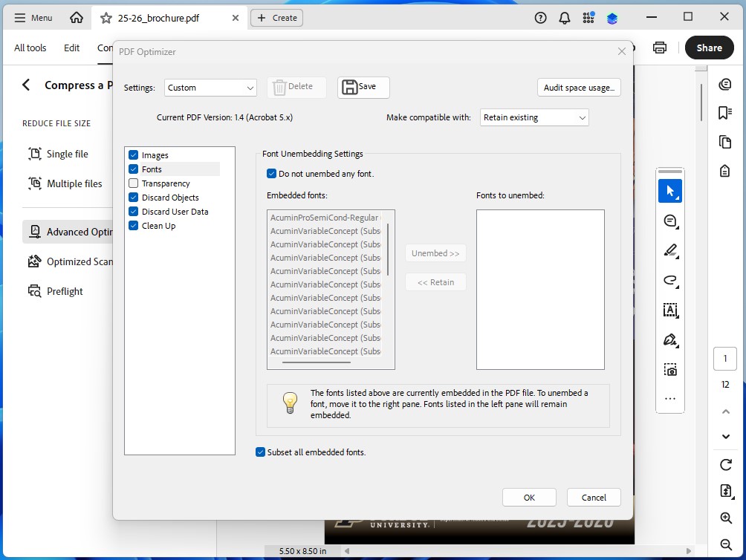
Task: Open the Page thumbnails panel icon
Action: pos(725,142)
